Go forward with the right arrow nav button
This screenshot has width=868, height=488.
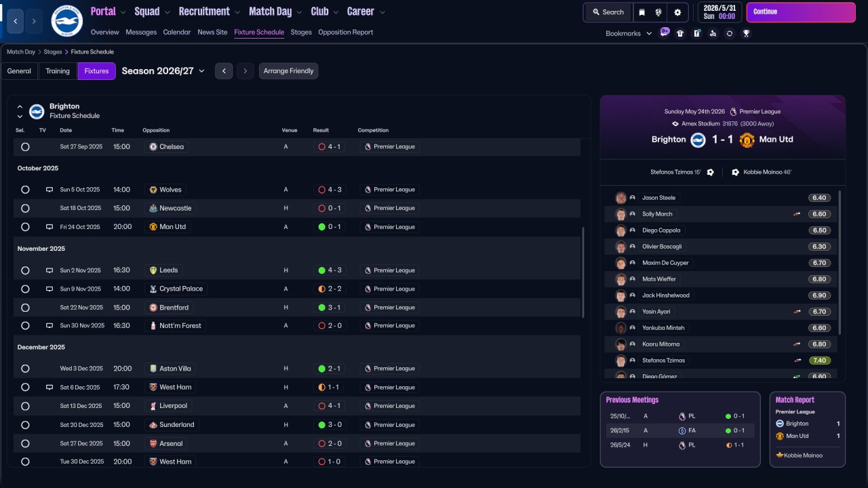[35, 21]
